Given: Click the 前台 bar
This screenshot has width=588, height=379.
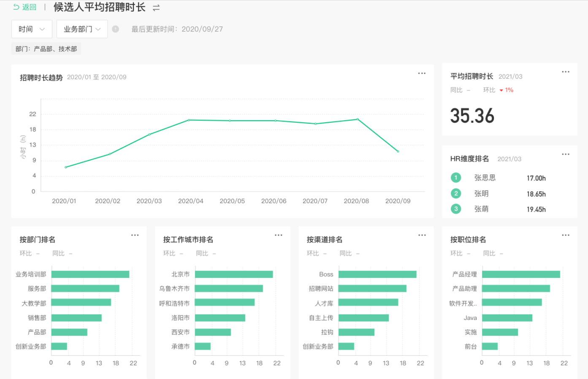Looking at the screenshot, I should 490,346.
